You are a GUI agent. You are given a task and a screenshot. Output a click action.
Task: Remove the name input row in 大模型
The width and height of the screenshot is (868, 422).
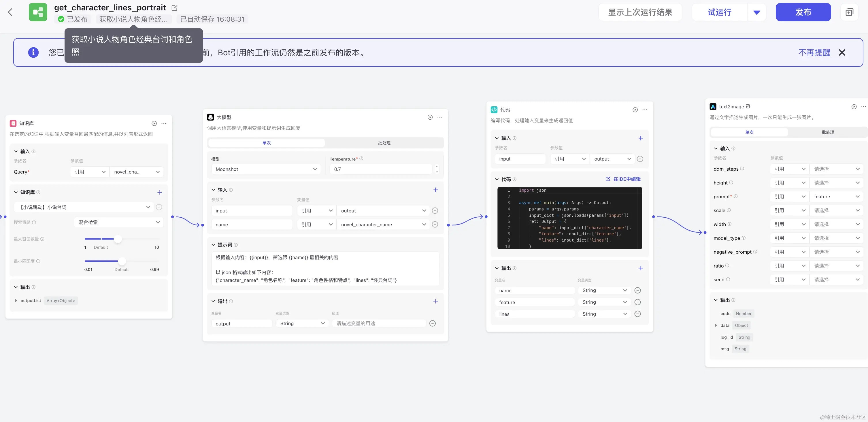[435, 225]
